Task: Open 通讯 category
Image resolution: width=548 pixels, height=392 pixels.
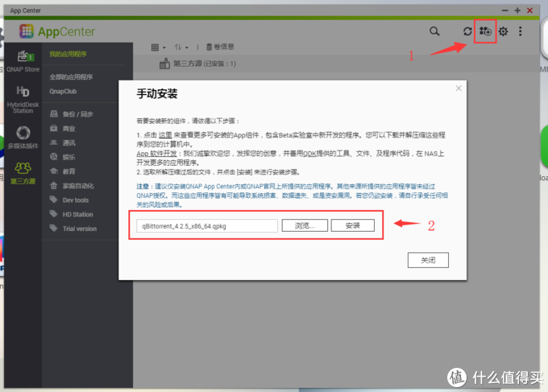Action: point(63,142)
